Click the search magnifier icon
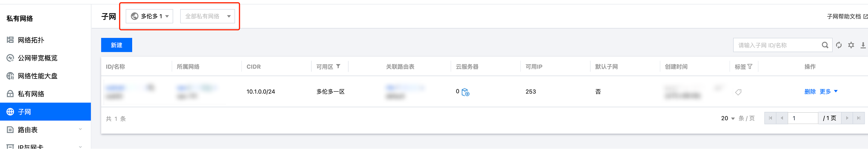The image size is (868, 151). (825, 45)
